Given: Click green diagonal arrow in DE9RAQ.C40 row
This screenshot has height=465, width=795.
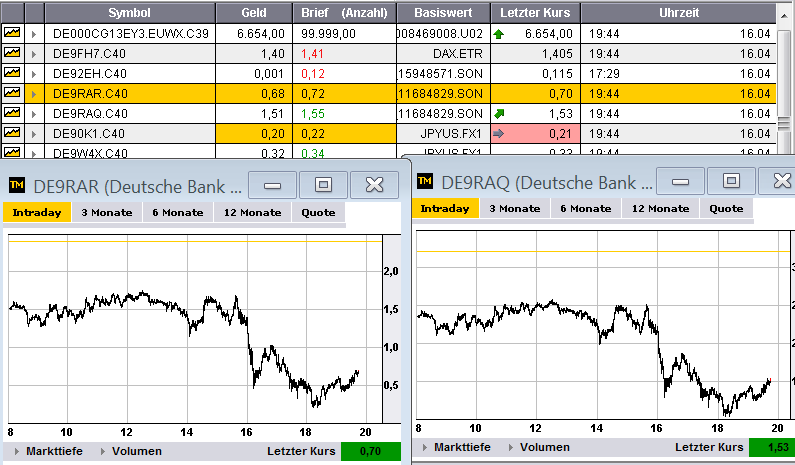Looking at the screenshot, I should pyautogui.click(x=499, y=114).
